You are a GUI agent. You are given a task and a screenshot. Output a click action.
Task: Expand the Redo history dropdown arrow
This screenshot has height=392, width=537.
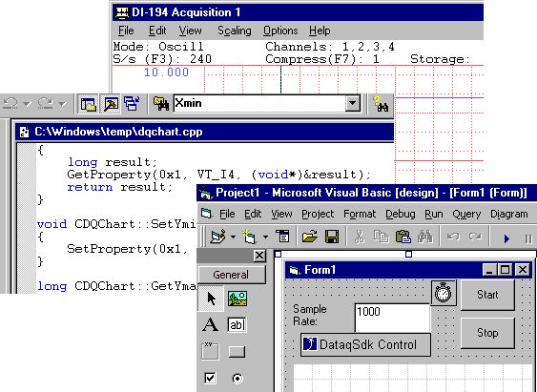(x=62, y=103)
